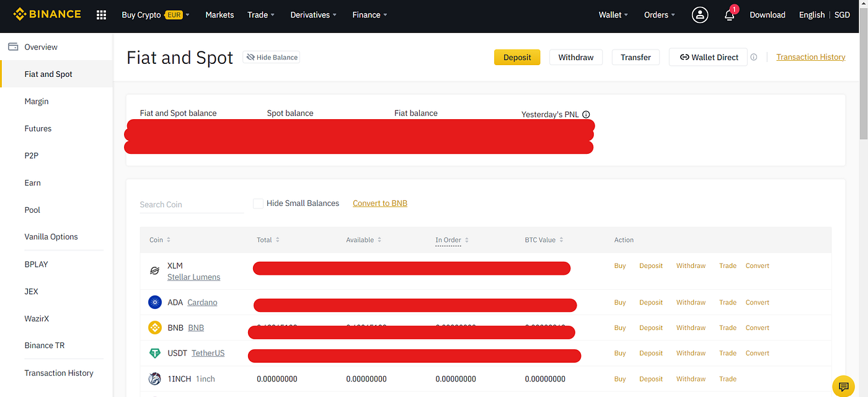Viewport: 868px width, 397px height.
Task: Select Fiat and Spot in the sidebar
Action: (x=56, y=74)
